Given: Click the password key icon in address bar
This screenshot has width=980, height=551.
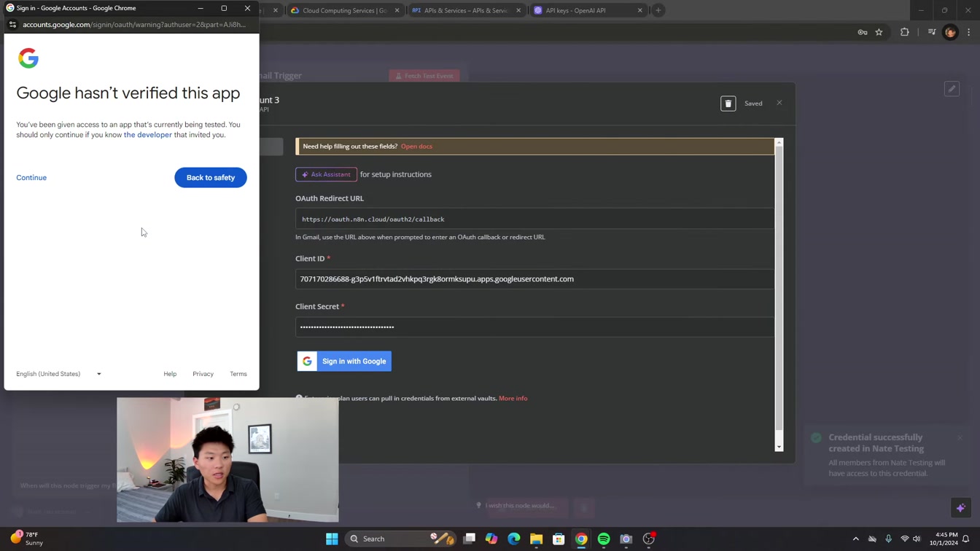Looking at the screenshot, I should [x=863, y=32].
